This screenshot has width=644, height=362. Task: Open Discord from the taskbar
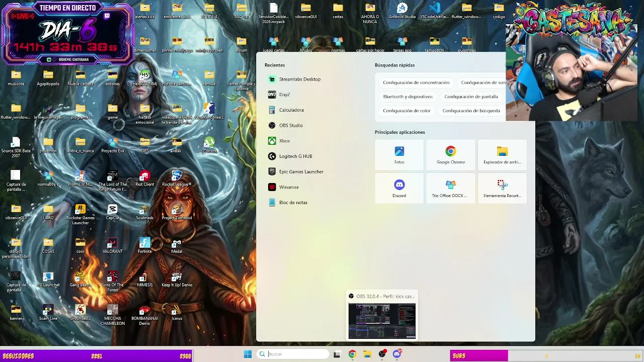click(x=397, y=354)
